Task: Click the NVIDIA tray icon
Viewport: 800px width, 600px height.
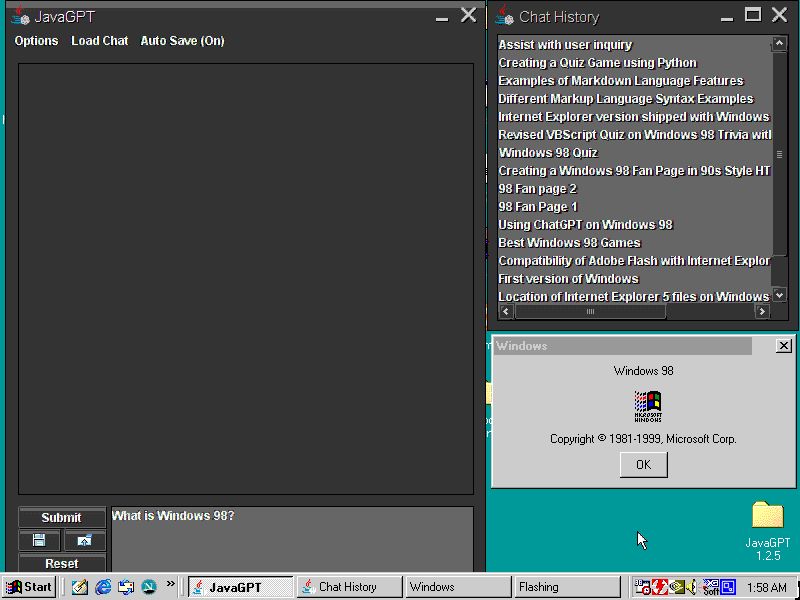Action: 677,587
